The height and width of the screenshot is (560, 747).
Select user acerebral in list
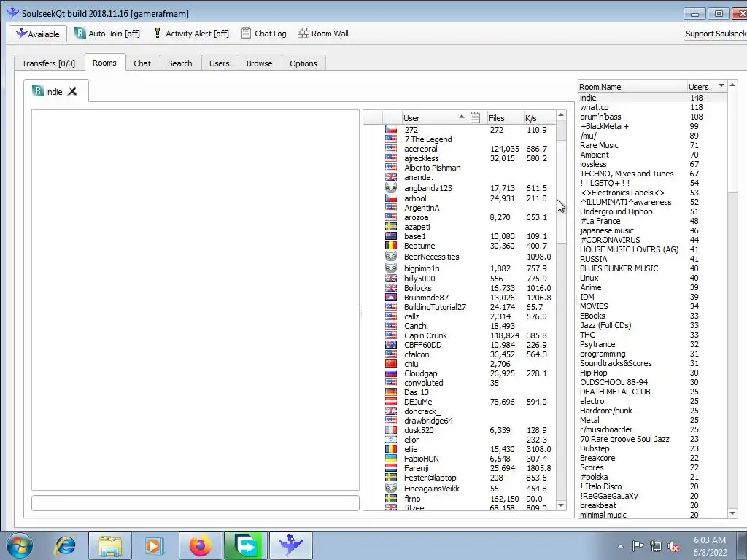[460, 149]
